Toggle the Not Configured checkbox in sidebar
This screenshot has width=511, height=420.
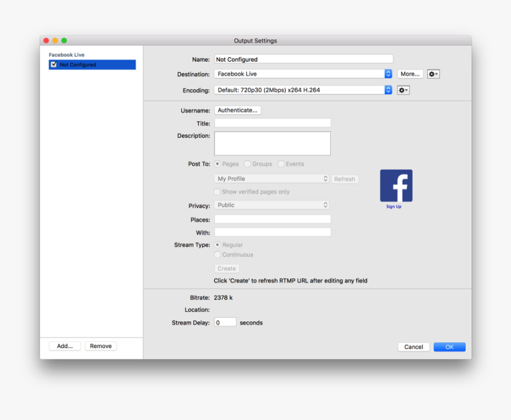pyautogui.click(x=54, y=65)
